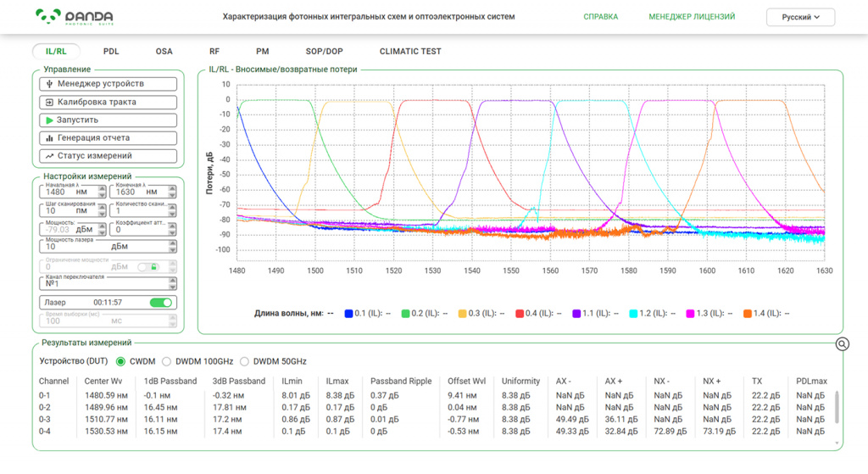Expand the Канал переключателя №1 selector
The height and width of the screenshot is (474, 868).
[x=173, y=283]
